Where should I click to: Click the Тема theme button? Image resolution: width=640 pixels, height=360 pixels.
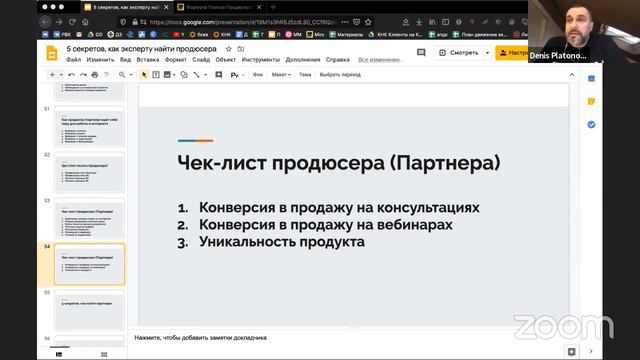[305, 75]
